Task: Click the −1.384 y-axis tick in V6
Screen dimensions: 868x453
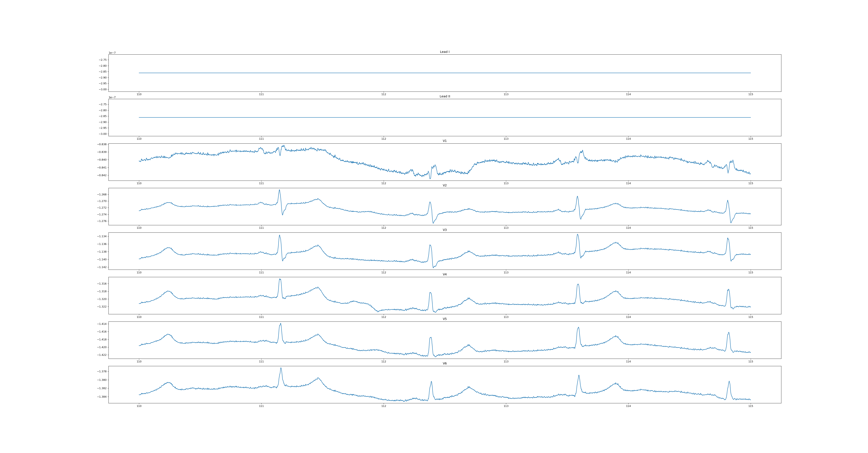Action: (x=102, y=397)
